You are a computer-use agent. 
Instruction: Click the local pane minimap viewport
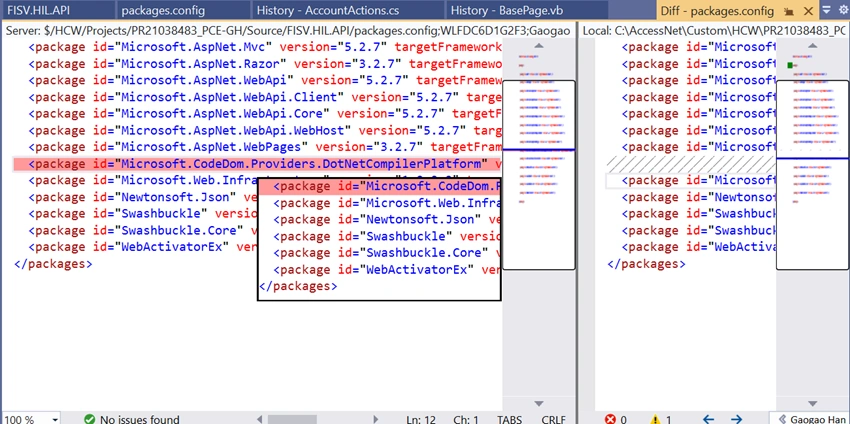click(812, 175)
